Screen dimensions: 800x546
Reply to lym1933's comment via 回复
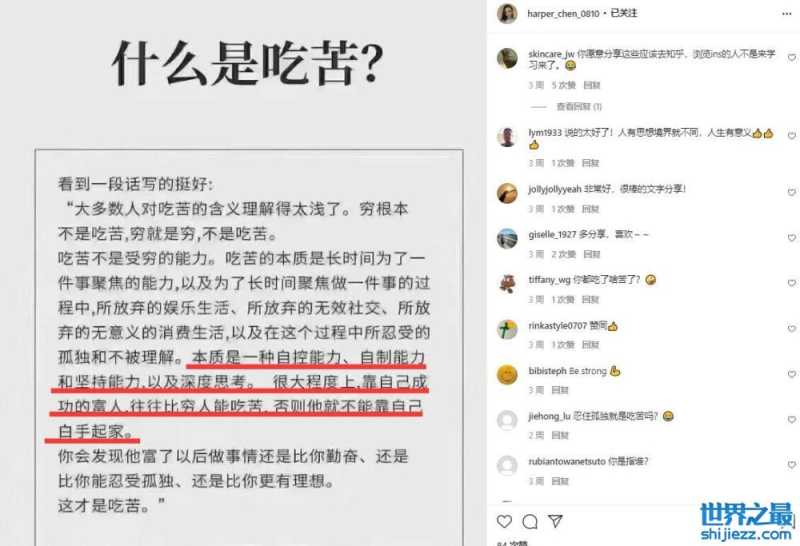pos(590,163)
